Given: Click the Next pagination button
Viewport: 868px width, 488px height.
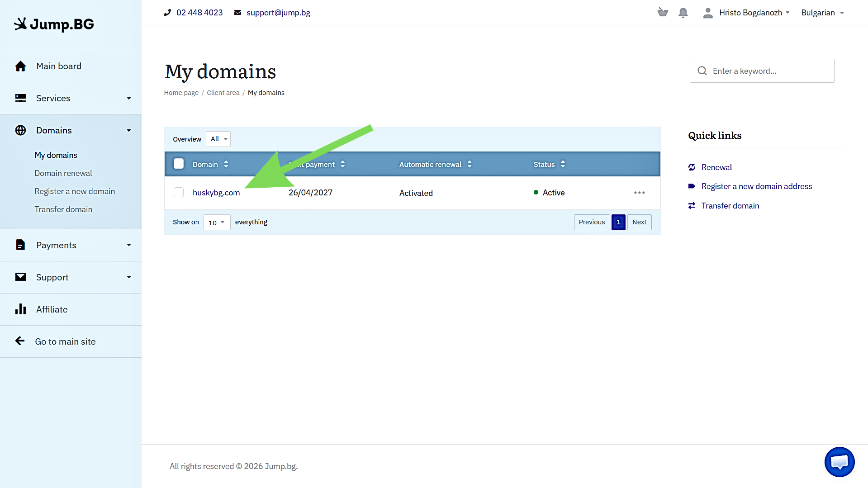Looking at the screenshot, I should (639, 222).
